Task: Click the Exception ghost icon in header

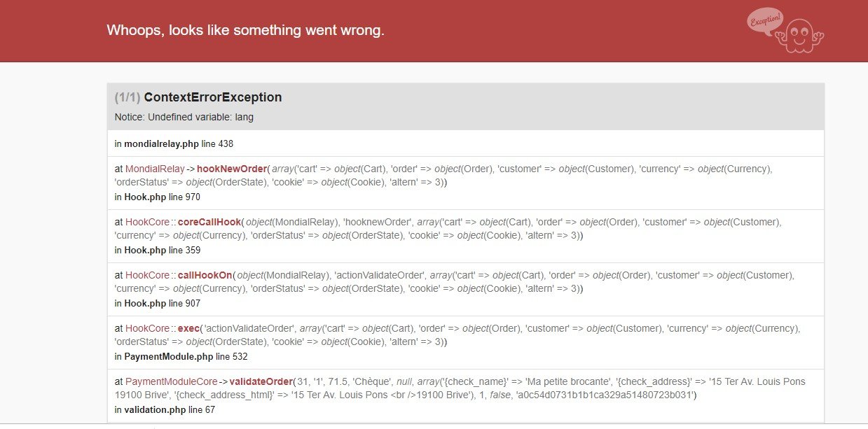Action: click(x=785, y=30)
